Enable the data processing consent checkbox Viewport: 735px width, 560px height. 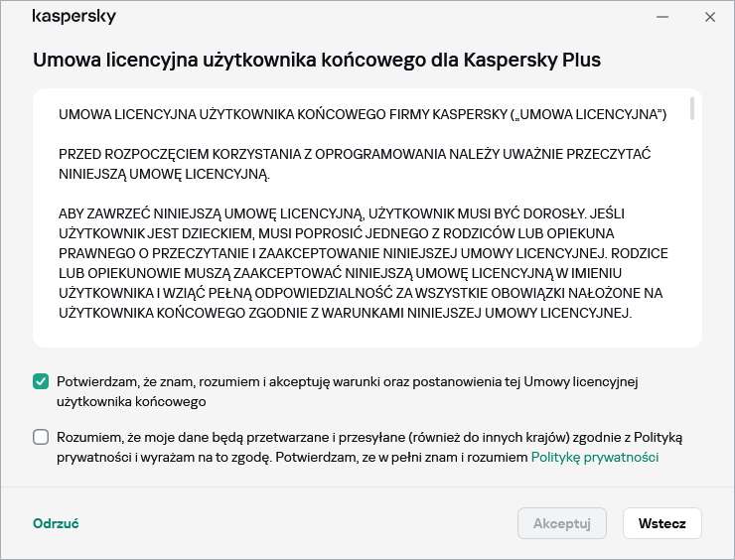click(x=41, y=437)
